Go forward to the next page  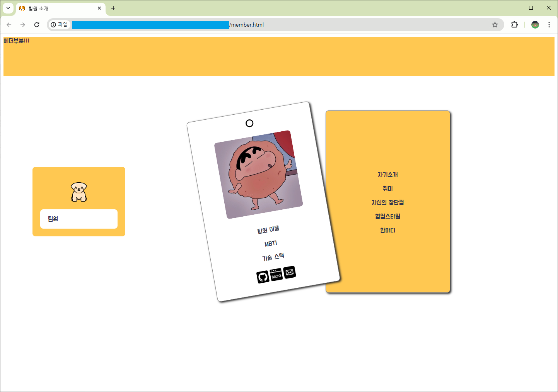point(23,25)
